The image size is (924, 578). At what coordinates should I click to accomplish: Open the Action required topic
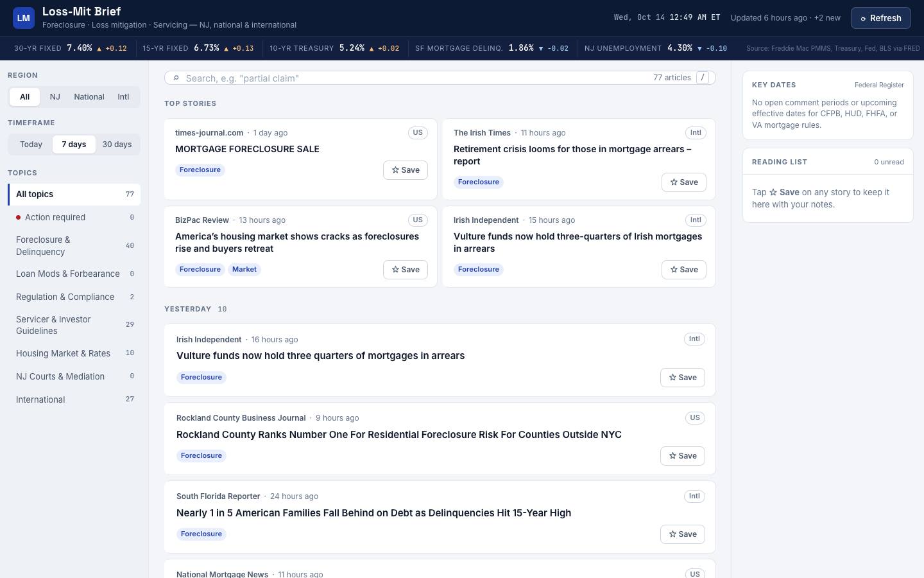(74, 218)
